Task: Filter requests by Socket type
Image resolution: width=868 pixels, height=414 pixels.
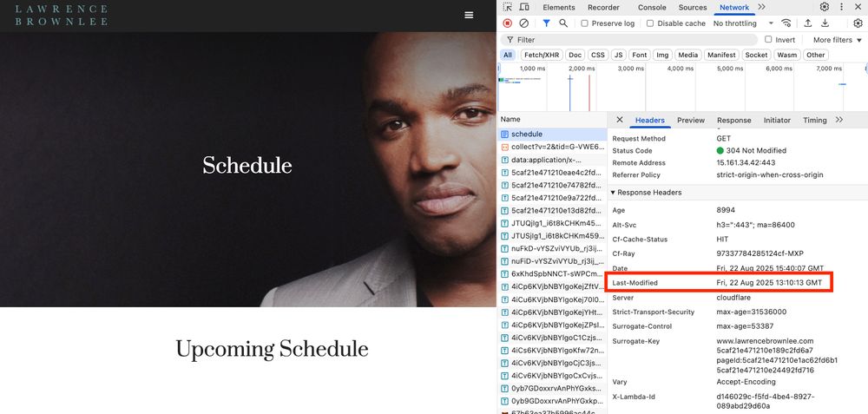Action: 756,55
